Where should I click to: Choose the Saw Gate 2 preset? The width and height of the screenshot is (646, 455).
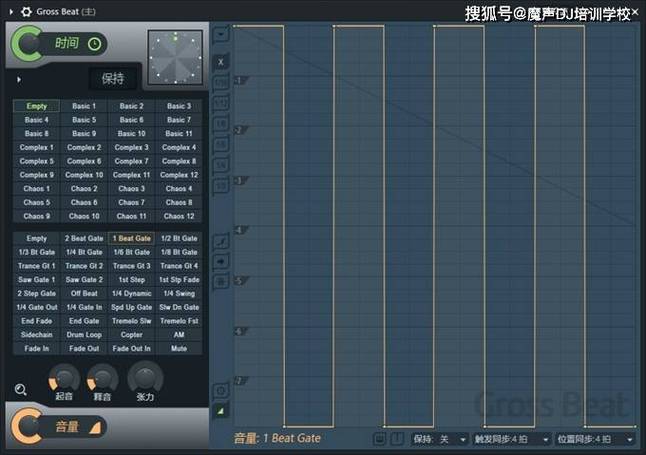click(84, 279)
